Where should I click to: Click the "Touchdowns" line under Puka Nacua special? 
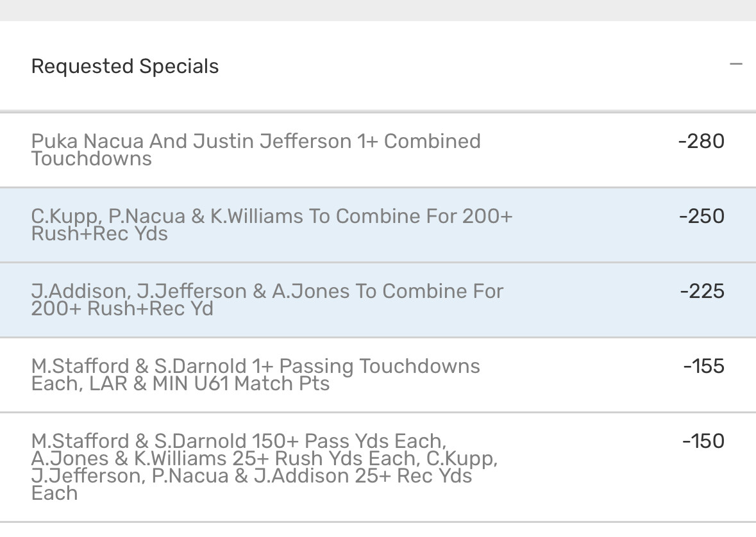tap(91, 159)
